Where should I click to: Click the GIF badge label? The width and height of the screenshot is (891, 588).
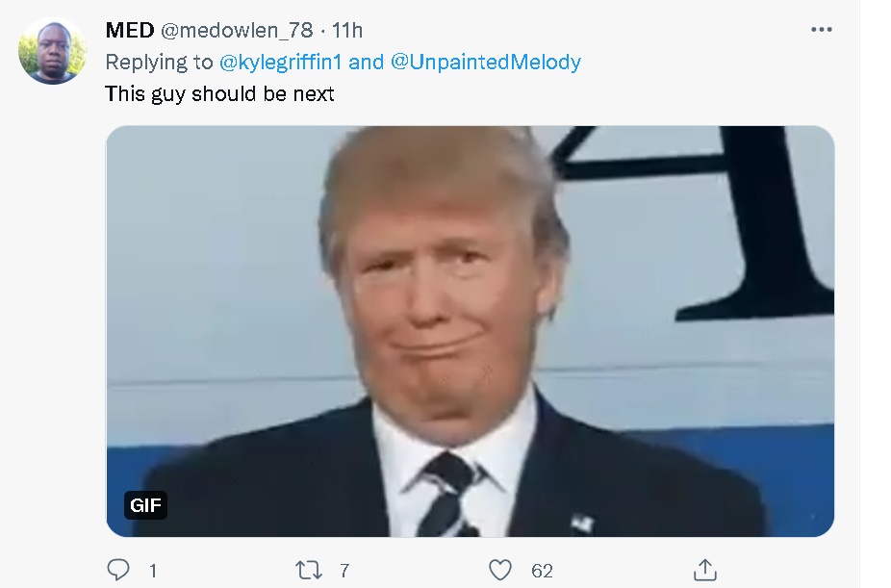coord(145,505)
